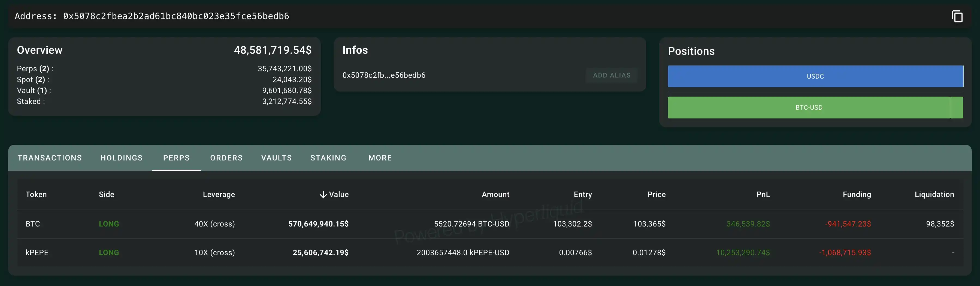Click the shortened address 0x5078c2fb...e56bedb6
This screenshot has width=980, height=286.
[384, 75]
